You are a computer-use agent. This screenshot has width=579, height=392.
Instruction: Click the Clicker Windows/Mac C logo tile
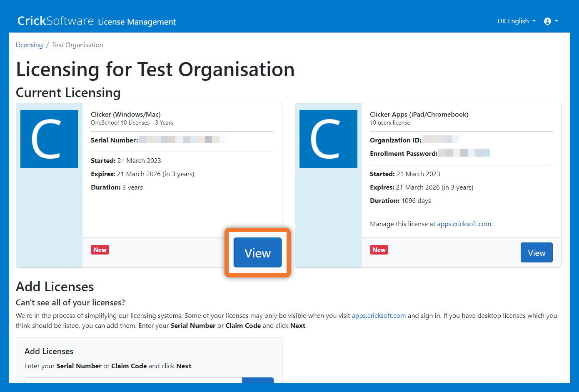coord(49,139)
